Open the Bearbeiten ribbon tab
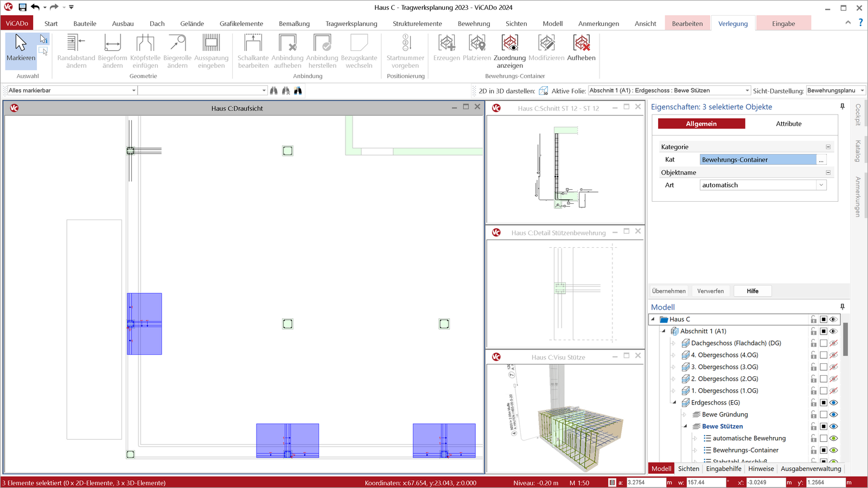868x488 pixels. [687, 23]
